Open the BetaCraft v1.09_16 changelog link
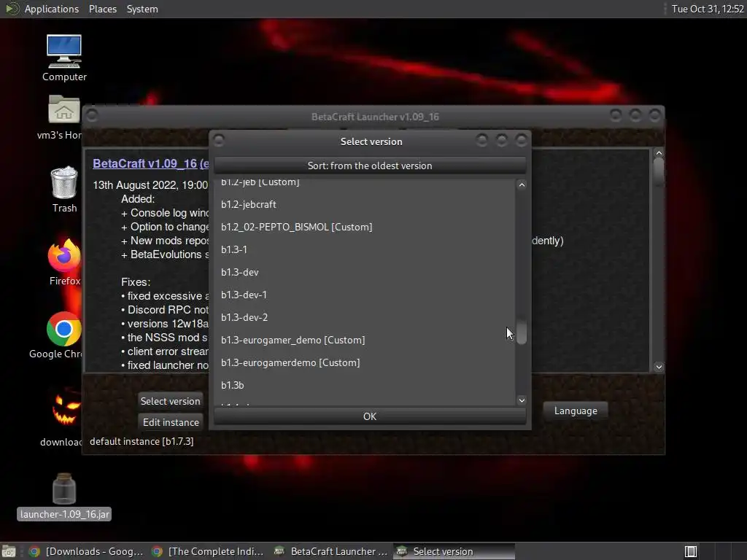Screen dimensions: 747x560 [150, 163]
